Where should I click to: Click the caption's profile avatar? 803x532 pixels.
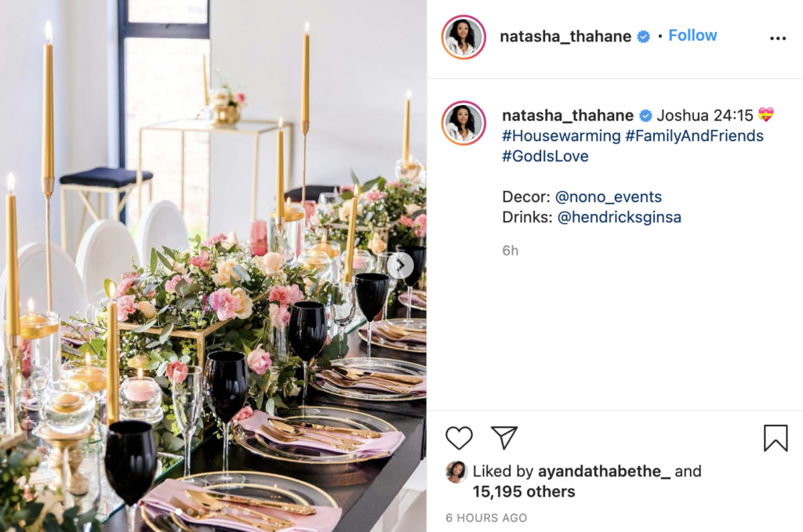pyautogui.click(x=463, y=123)
